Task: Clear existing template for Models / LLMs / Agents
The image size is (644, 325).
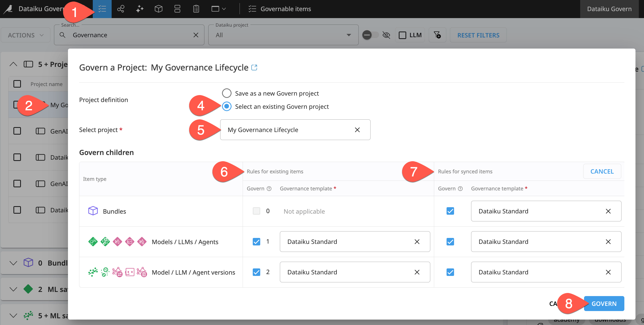Action: (417, 242)
